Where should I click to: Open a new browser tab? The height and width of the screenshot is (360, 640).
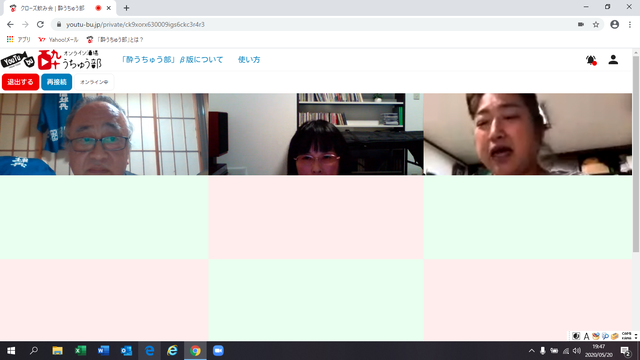tap(127, 8)
